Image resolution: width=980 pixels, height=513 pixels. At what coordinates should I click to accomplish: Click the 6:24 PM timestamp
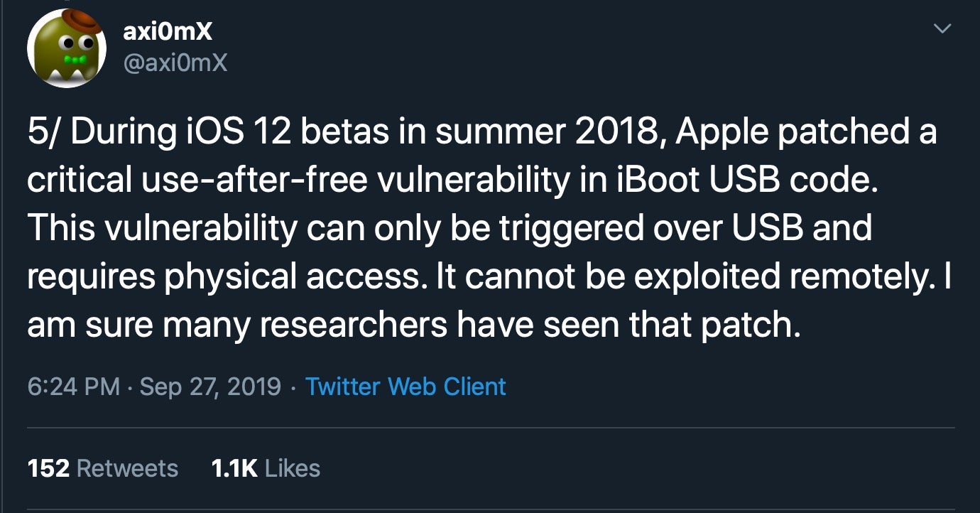point(73,387)
